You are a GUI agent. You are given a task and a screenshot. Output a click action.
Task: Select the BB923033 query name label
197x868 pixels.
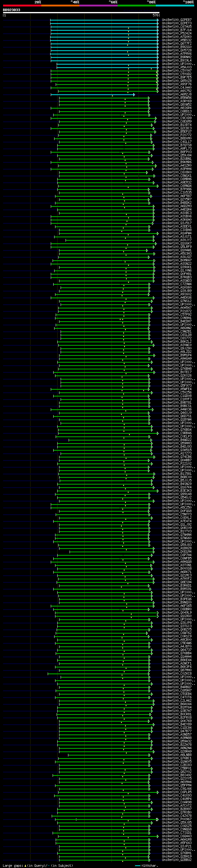tap(11, 10)
